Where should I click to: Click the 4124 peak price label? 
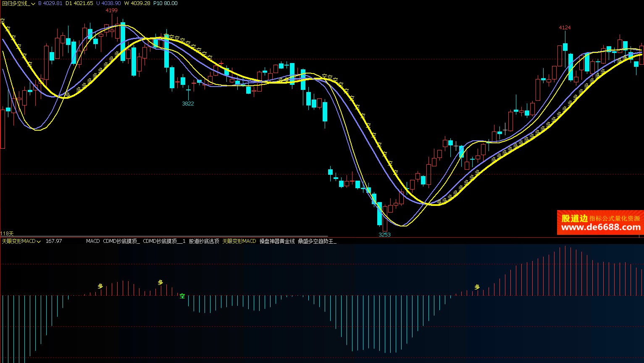[565, 28]
